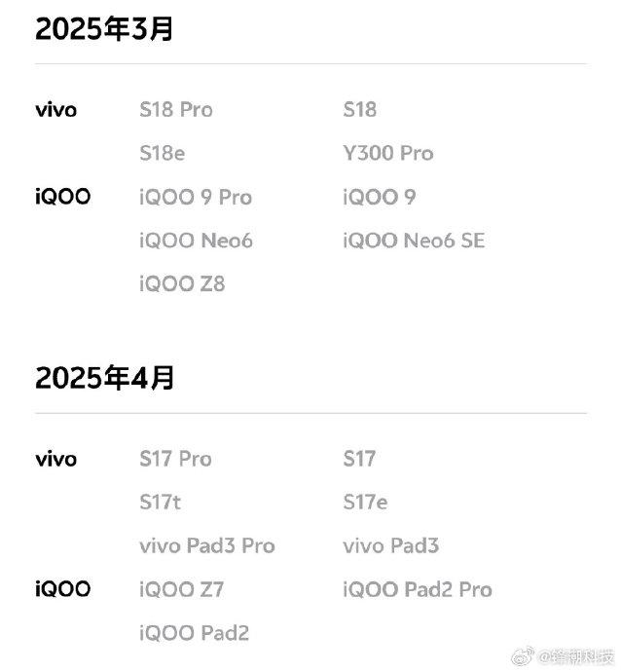Screen dimensions: 621x672
Task: Click the 2025年4月 section heading
Action: click(x=104, y=378)
